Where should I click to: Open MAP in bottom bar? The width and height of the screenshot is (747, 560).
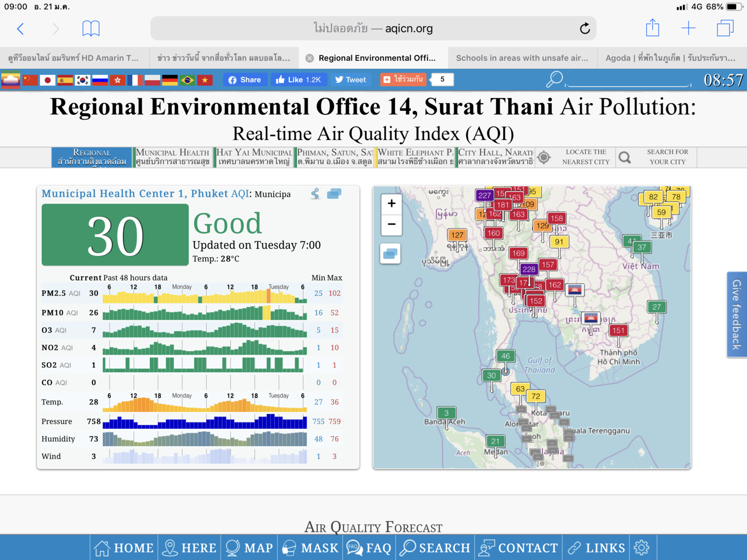pyautogui.click(x=249, y=548)
